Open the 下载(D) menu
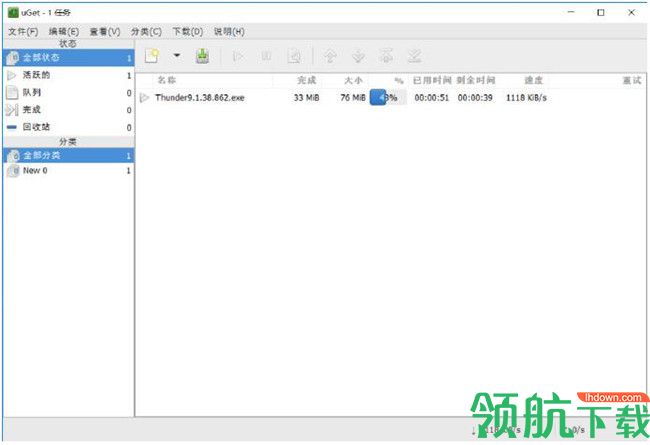Image resolution: width=650 pixels, height=445 pixels. pyautogui.click(x=187, y=32)
